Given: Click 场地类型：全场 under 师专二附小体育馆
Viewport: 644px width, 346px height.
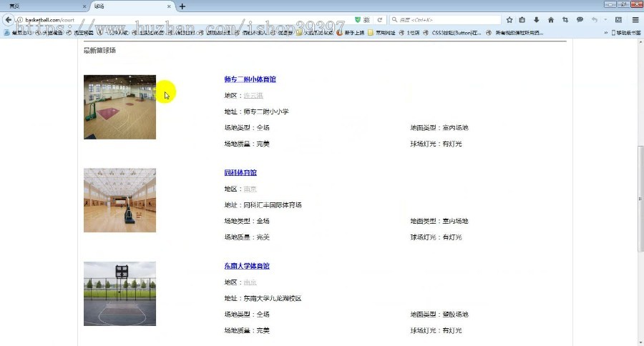Looking at the screenshot, I should tap(247, 127).
